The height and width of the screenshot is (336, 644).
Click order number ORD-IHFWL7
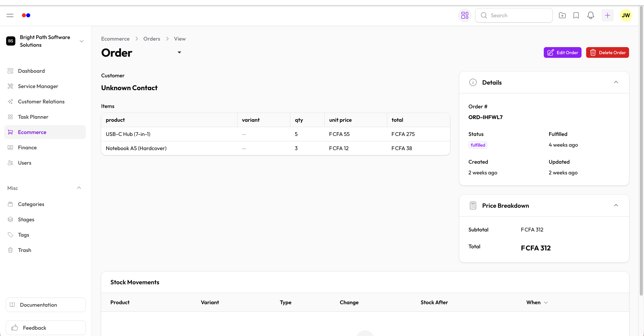click(x=485, y=117)
